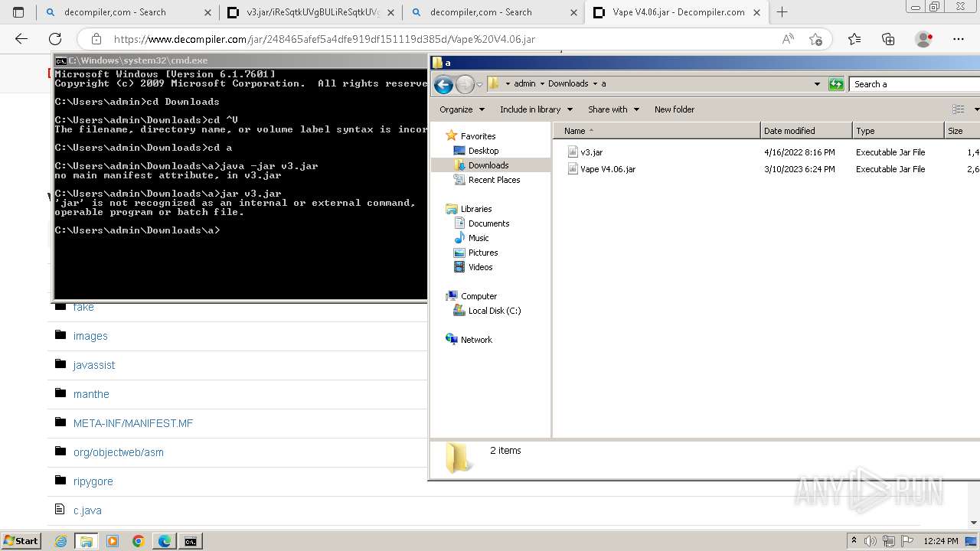
Task: Open the fake folder link
Action: point(83,307)
